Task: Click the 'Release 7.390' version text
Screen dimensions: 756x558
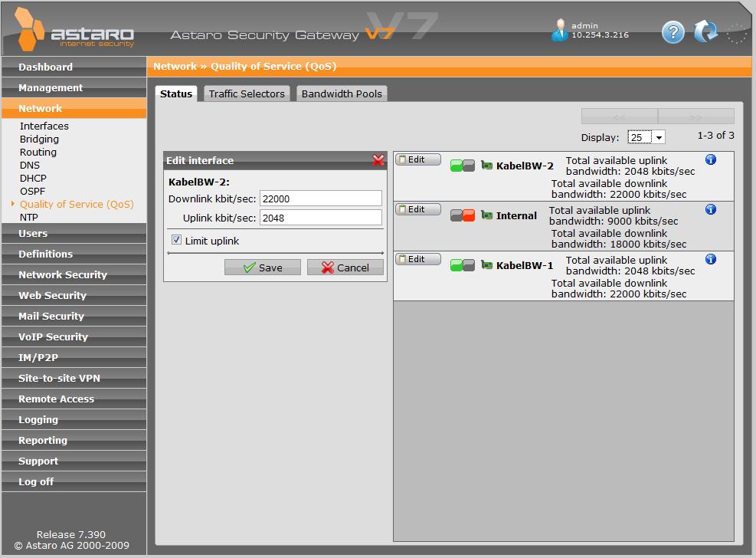Action: pos(71,534)
